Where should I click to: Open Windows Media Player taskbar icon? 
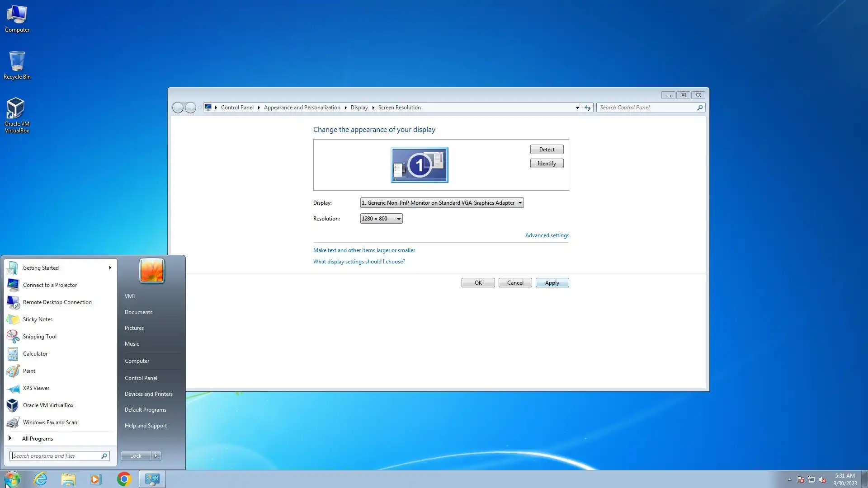(x=96, y=479)
